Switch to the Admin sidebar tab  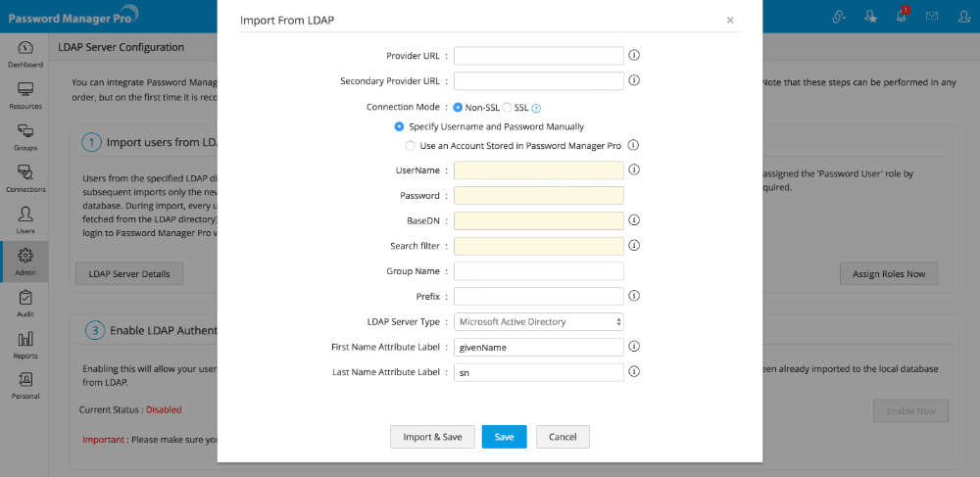pyautogui.click(x=25, y=262)
